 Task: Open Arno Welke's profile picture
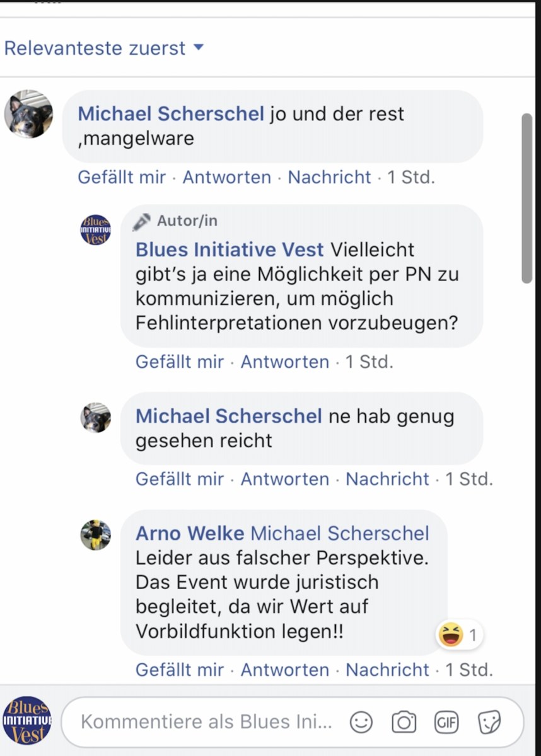click(x=96, y=535)
